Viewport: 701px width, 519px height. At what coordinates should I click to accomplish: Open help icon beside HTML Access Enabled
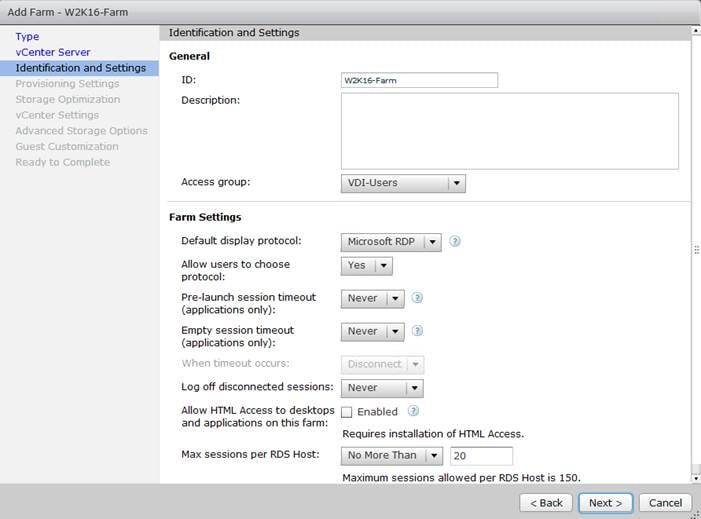(414, 411)
